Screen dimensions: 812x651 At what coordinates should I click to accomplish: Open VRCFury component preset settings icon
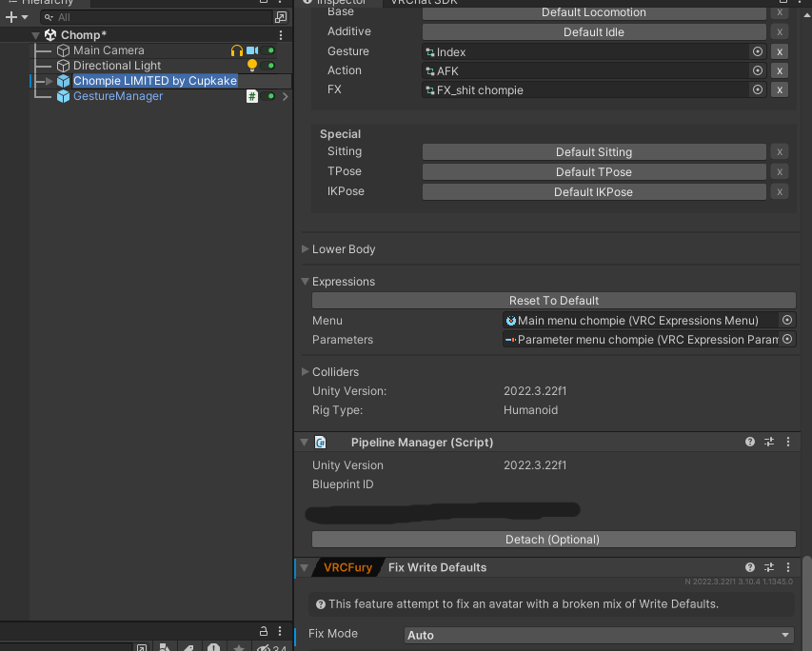[x=769, y=567]
